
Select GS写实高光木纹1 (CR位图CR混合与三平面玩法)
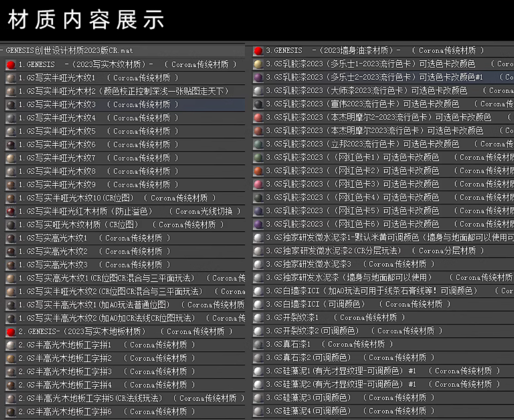click(125, 278)
